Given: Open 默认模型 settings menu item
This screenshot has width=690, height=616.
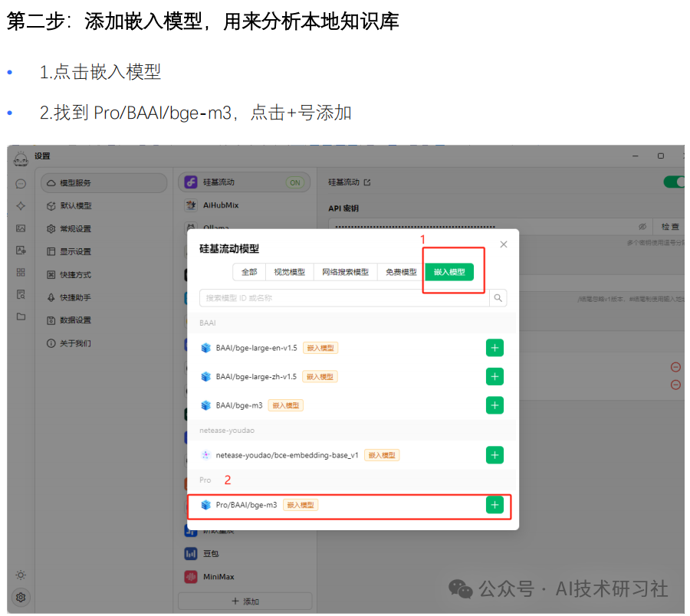Looking at the screenshot, I should click(x=103, y=206).
